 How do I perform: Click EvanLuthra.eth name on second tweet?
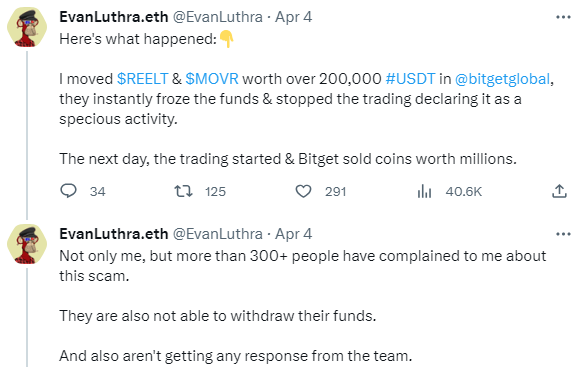(114, 234)
